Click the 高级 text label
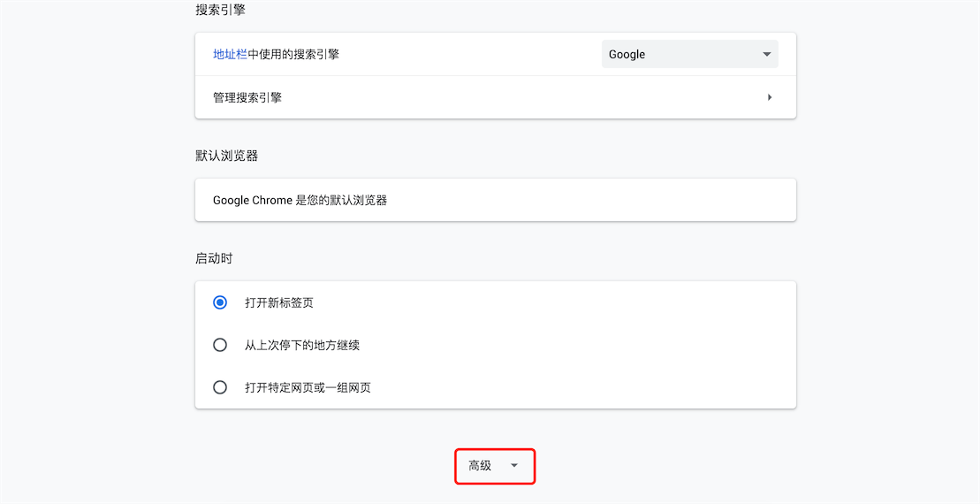 pos(480,466)
